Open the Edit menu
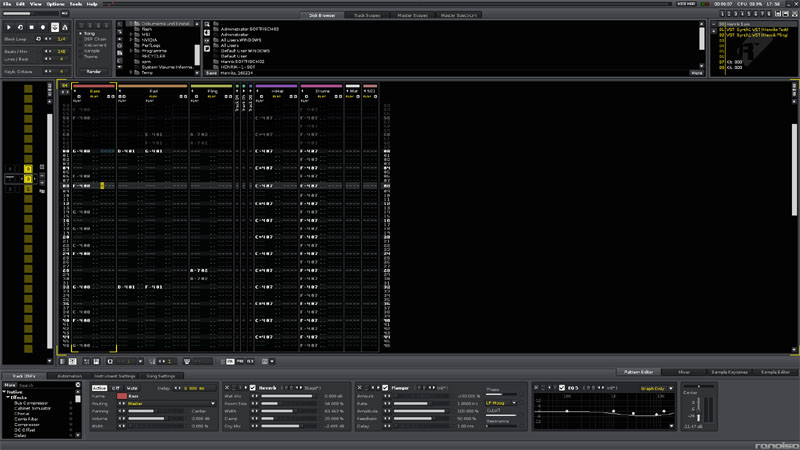Viewport: 800px width, 450px height. [20, 4]
